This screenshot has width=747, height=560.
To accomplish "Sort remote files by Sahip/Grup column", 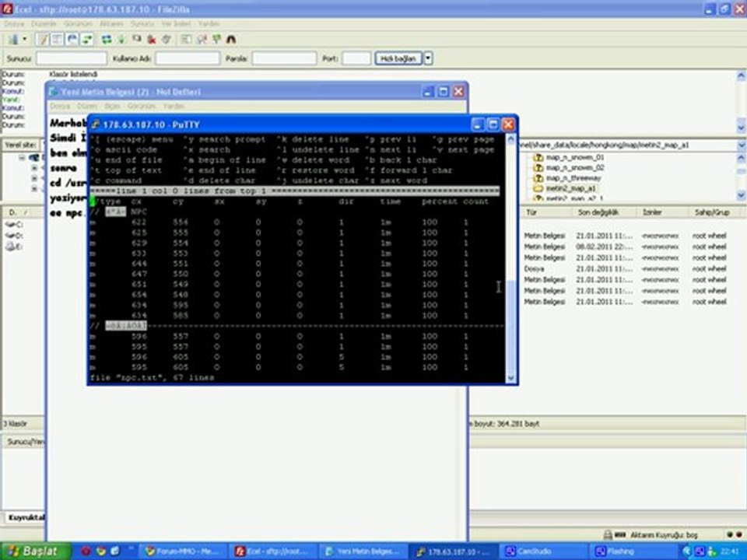I will click(x=716, y=212).
